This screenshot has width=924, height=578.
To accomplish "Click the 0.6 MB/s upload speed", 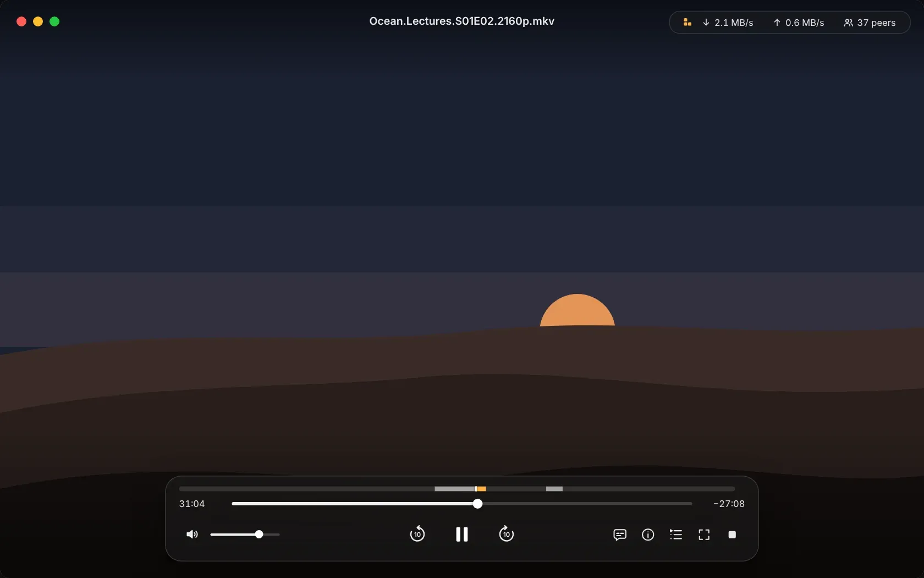I will [x=799, y=23].
